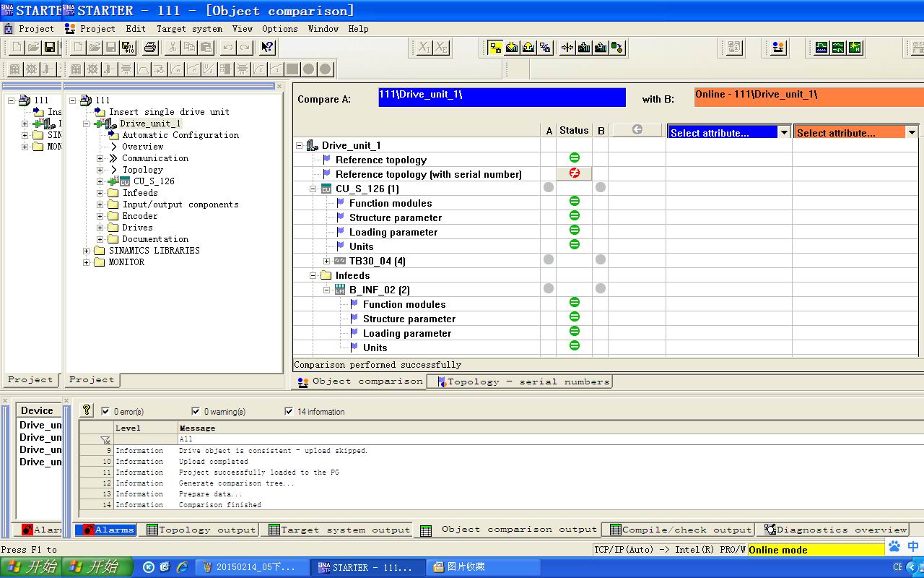
Task: Open the Window menu
Action: 323,29
